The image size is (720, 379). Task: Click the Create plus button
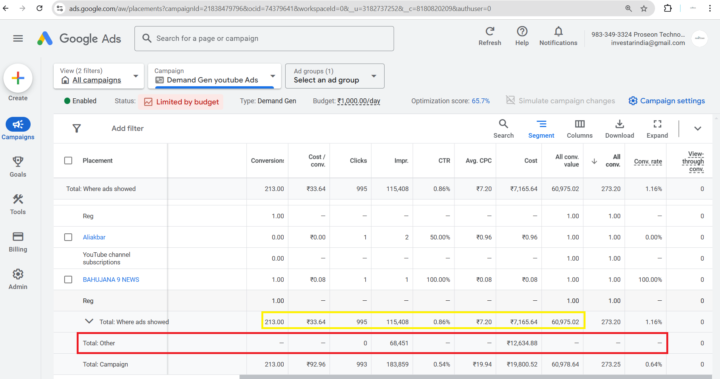click(x=18, y=78)
